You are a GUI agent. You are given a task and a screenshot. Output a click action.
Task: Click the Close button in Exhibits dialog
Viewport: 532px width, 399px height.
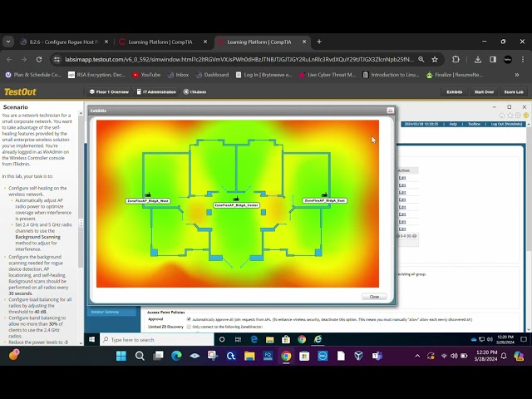pyautogui.click(x=374, y=297)
